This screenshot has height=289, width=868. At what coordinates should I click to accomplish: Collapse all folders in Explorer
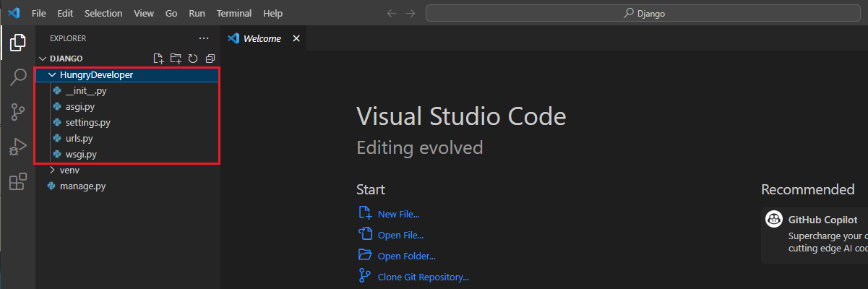click(x=210, y=59)
